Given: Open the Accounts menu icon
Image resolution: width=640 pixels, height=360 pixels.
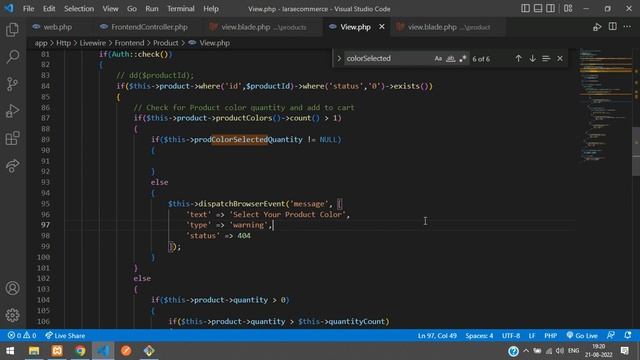Looking at the screenshot, I should click(x=13, y=288).
